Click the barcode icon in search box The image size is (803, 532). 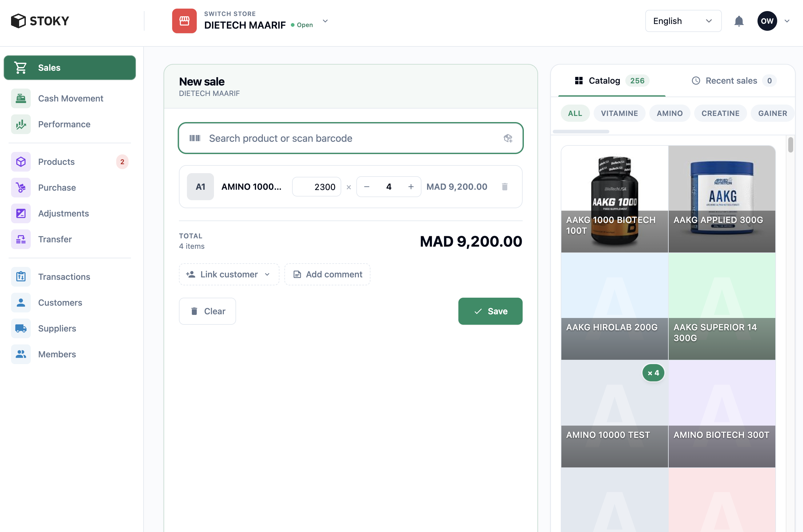pos(195,138)
